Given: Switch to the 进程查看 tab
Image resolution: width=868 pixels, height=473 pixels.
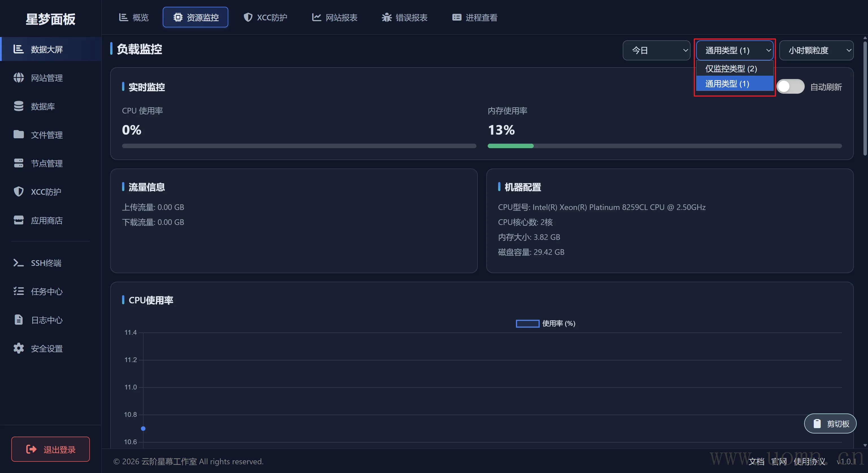Looking at the screenshot, I should pyautogui.click(x=474, y=17).
